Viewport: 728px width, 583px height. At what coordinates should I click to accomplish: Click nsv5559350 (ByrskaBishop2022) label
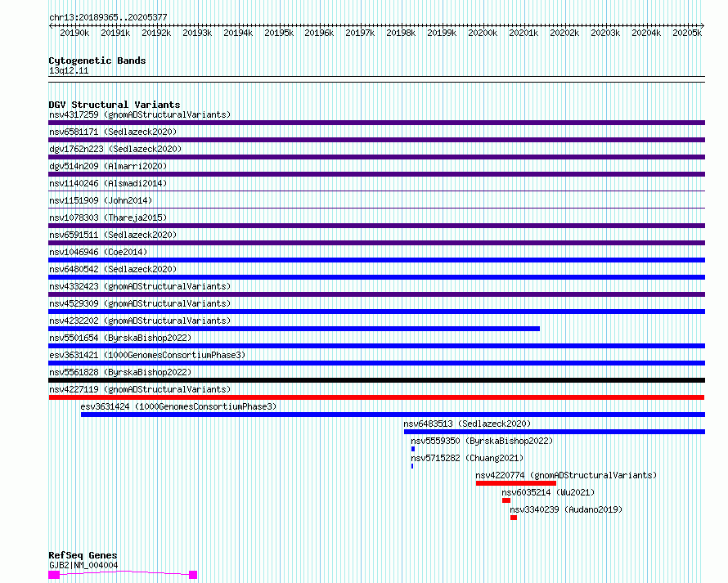(482, 441)
